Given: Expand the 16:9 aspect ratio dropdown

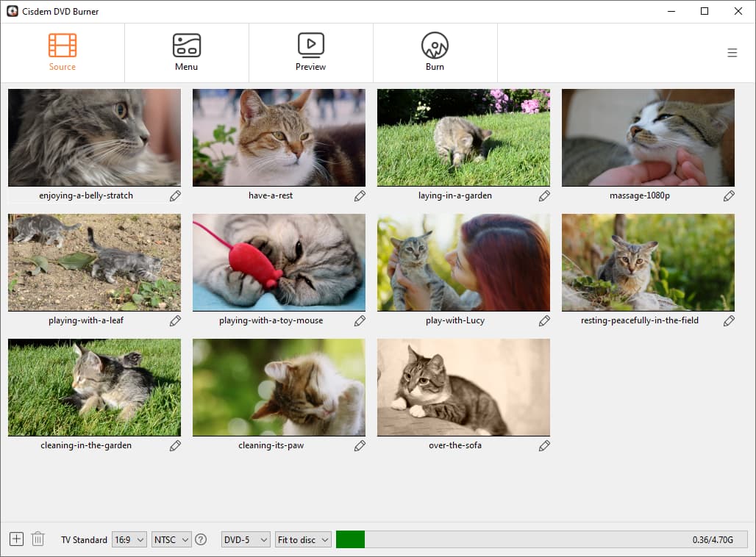Looking at the screenshot, I should [129, 539].
